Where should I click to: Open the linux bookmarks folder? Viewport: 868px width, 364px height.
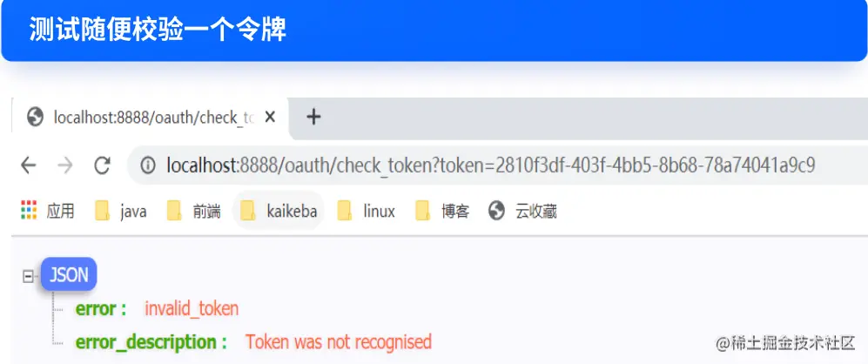pyautogui.click(x=366, y=211)
